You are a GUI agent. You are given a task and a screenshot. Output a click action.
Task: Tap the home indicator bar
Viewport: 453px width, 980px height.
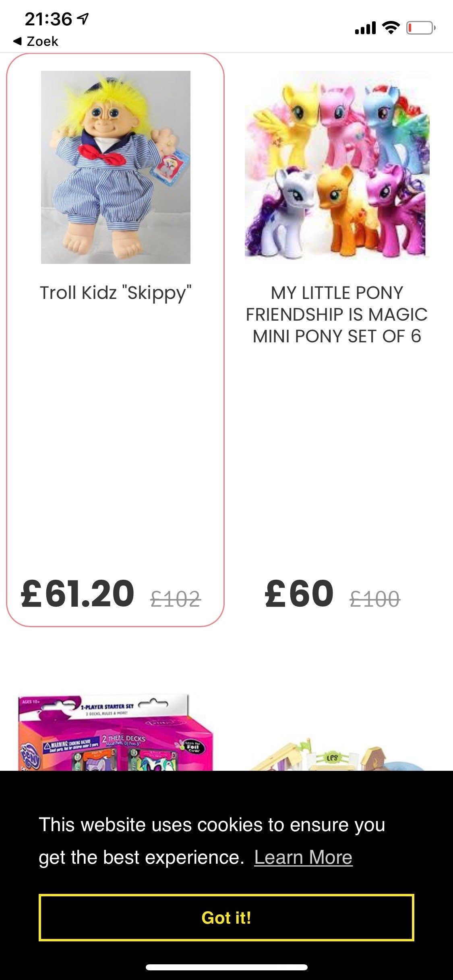point(226,967)
